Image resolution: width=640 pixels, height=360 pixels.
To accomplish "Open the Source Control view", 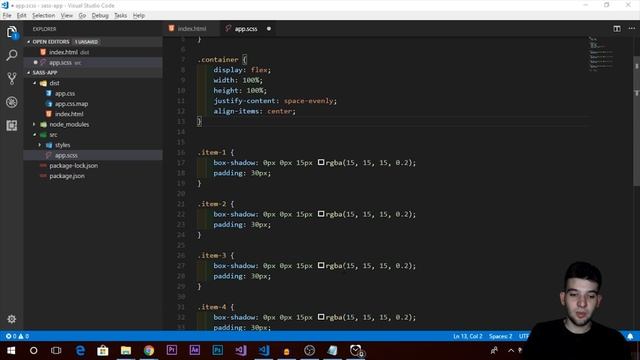I will 12,78.
